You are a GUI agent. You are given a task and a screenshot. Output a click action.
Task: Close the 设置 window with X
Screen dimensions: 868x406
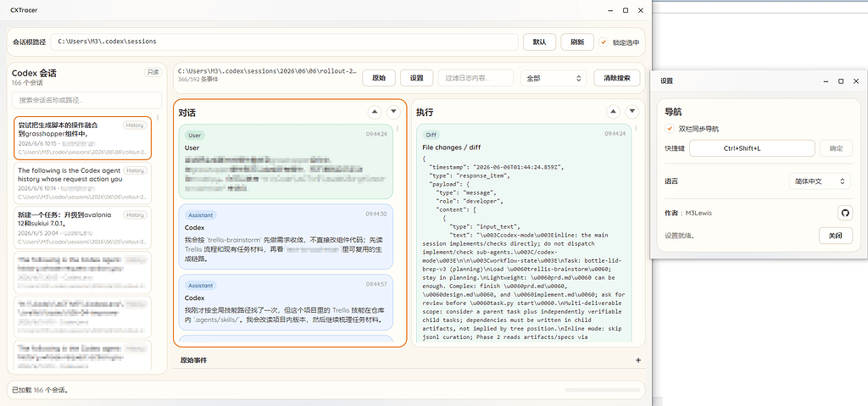tap(856, 81)
